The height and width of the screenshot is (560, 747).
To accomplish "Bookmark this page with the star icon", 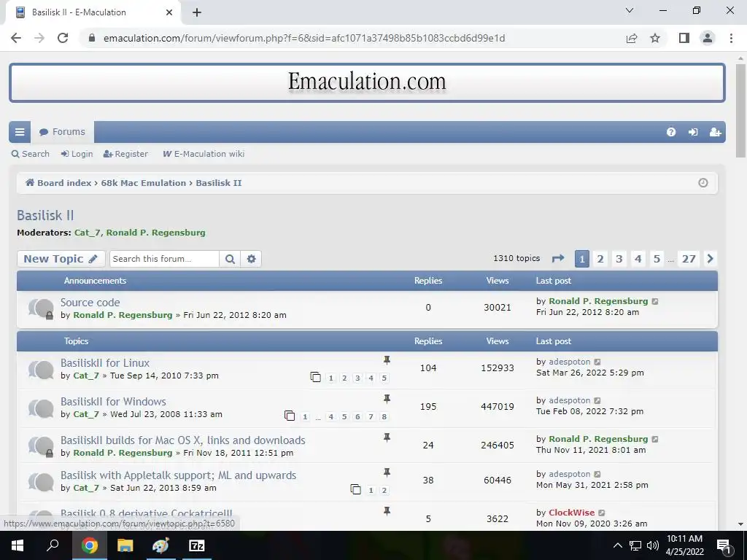I will (655, 38).
